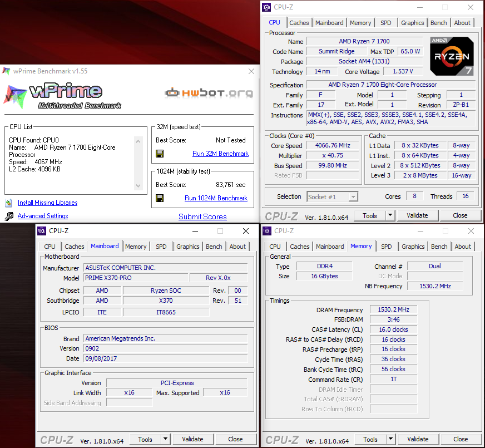Click Close button in the Mainboard CPU-Z window
Image resolution: width=485 pixels, height=448 pixels.
(235, 439)
